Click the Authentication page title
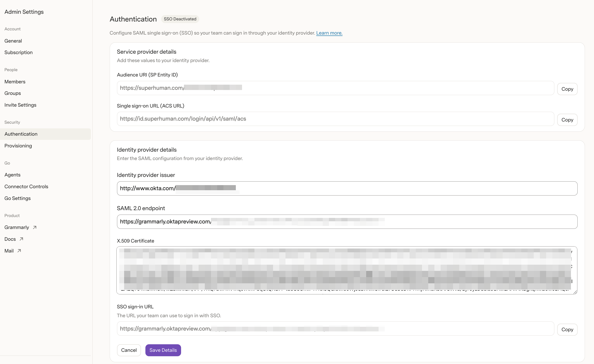 133,19
